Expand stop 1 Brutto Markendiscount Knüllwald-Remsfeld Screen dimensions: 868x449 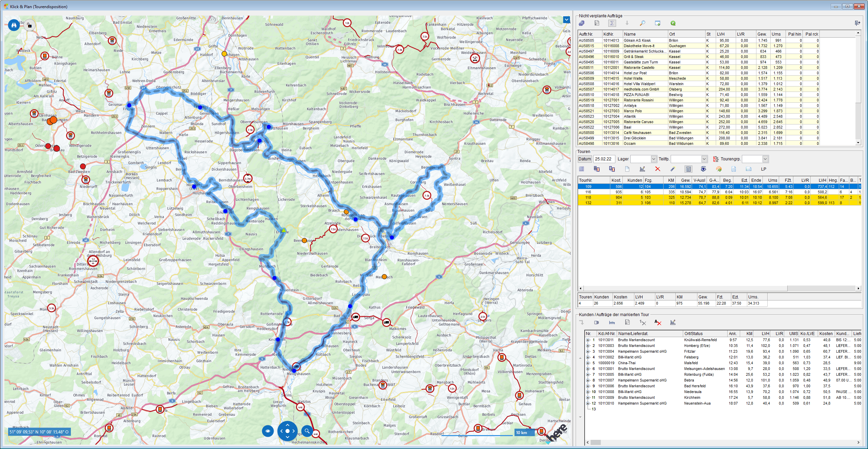pos(588,340)
